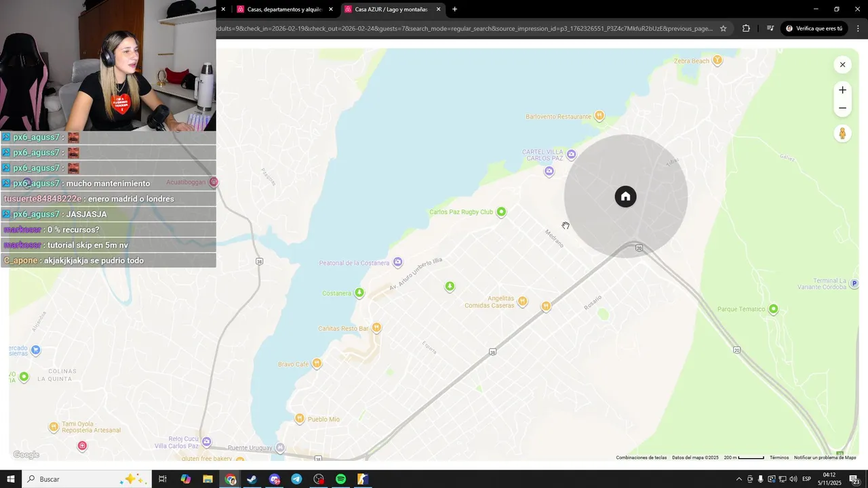Open Angelitas Comidas Caseras restaurant marker
Viewport: 868px width, 488px height.
click(x=522, y=302)
